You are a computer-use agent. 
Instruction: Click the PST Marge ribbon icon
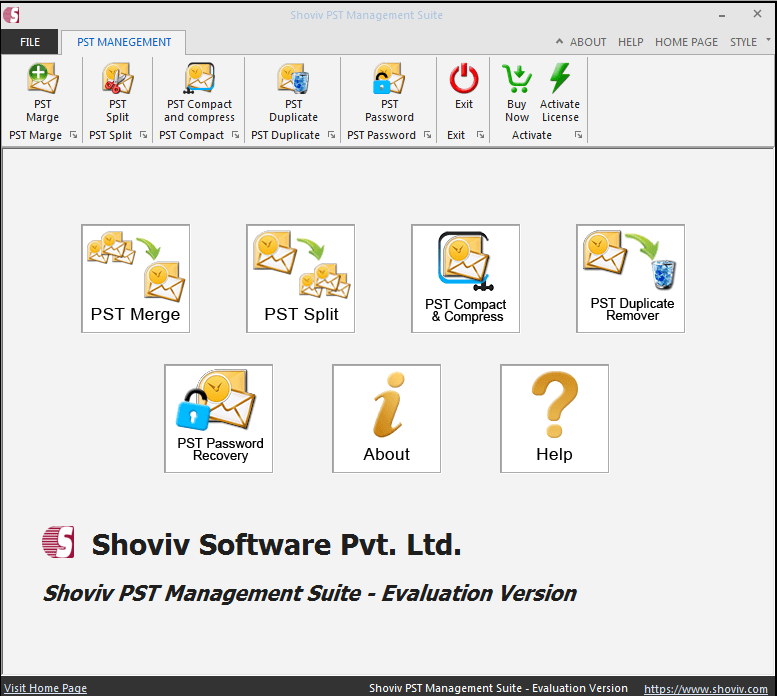(x=42, y=79)
